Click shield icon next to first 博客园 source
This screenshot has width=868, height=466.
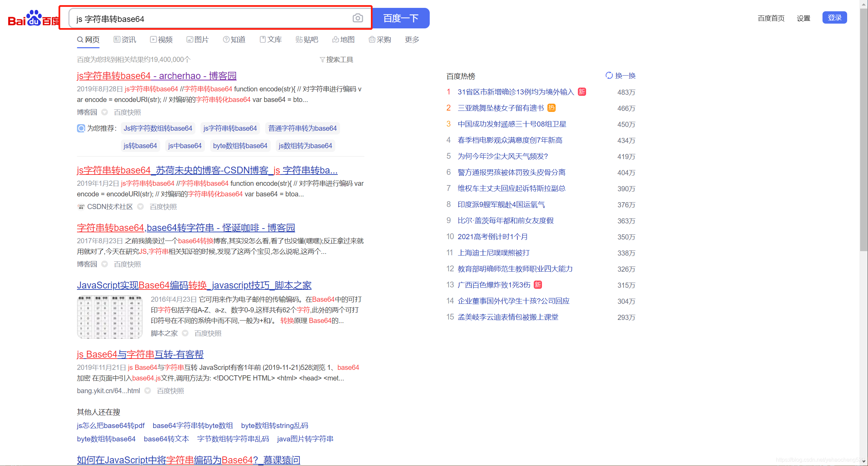[x=105, y=112]
